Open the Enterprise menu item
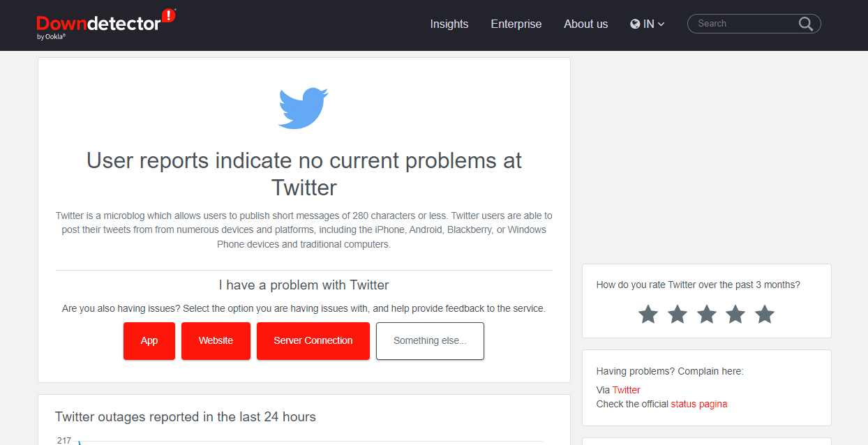Screen dimensions: 868x445 point(516,24)
